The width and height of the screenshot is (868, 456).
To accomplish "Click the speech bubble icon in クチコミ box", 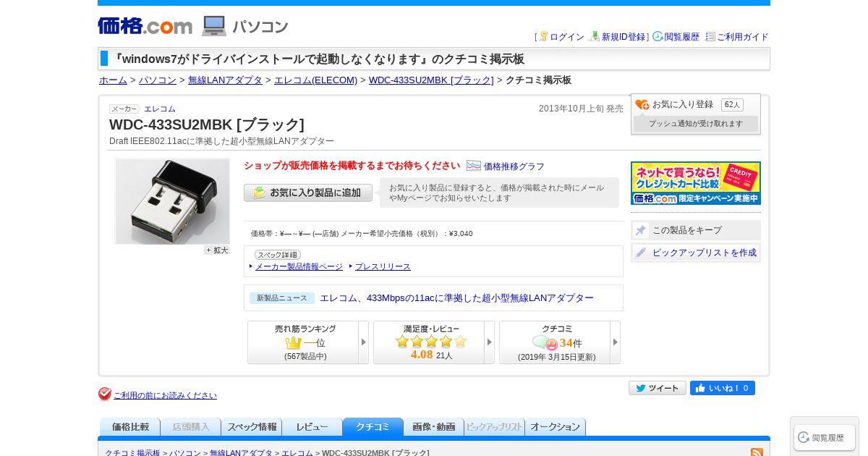I will 545,343.
